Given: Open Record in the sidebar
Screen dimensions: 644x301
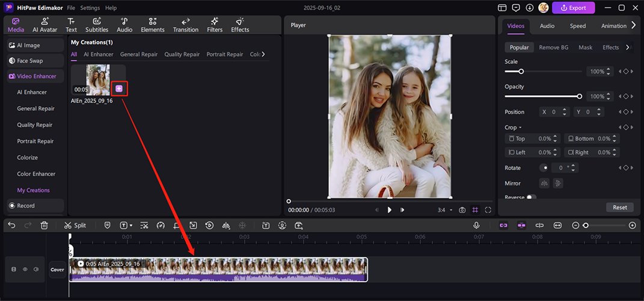Looking at the screenshot, I should coord(35,206).
